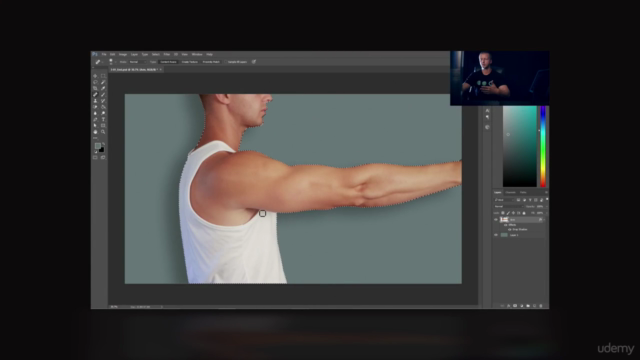Select the Horizontal Type tool
Viewport: 640px width, 360px height.
click(103, 119)
